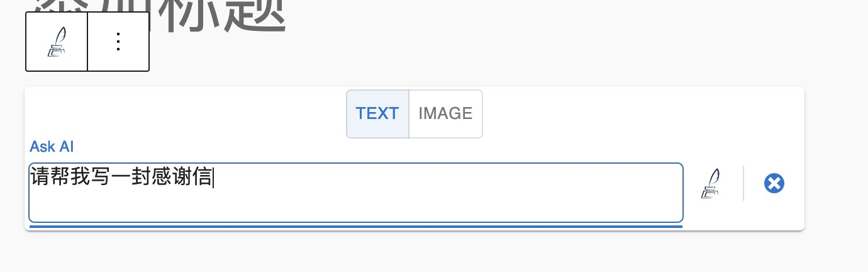Image resolution: width=868 pixels, height=272 pixels.
Task: Click the empty page area below the AI card
Action: pyautogui.click(x=415, y=252)
